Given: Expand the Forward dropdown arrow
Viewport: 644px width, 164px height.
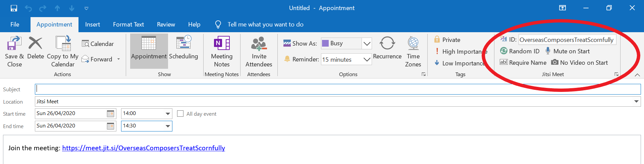Looking at the screenshot, I should coord(118,59).
